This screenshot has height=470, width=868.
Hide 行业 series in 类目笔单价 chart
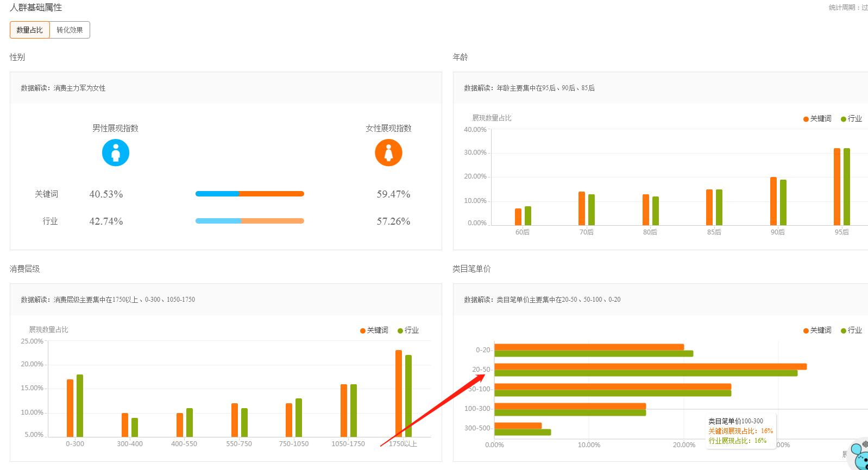[x=851, y=330]
